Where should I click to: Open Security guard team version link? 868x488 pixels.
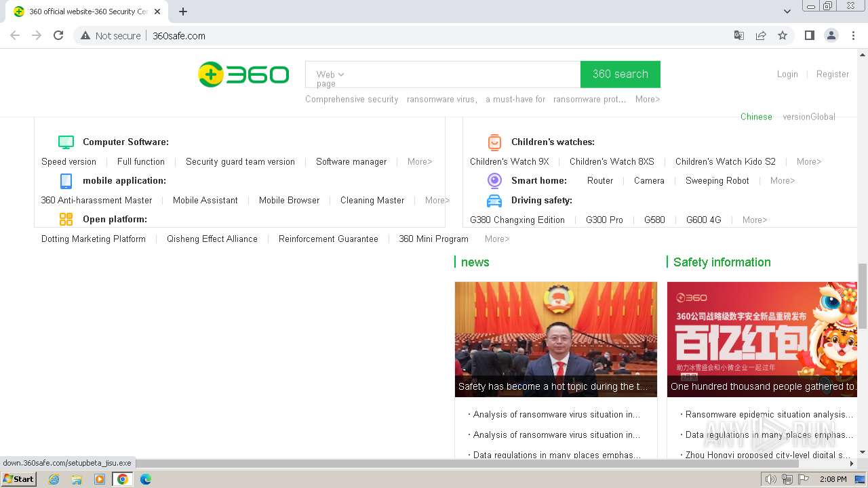click(240, 161)
